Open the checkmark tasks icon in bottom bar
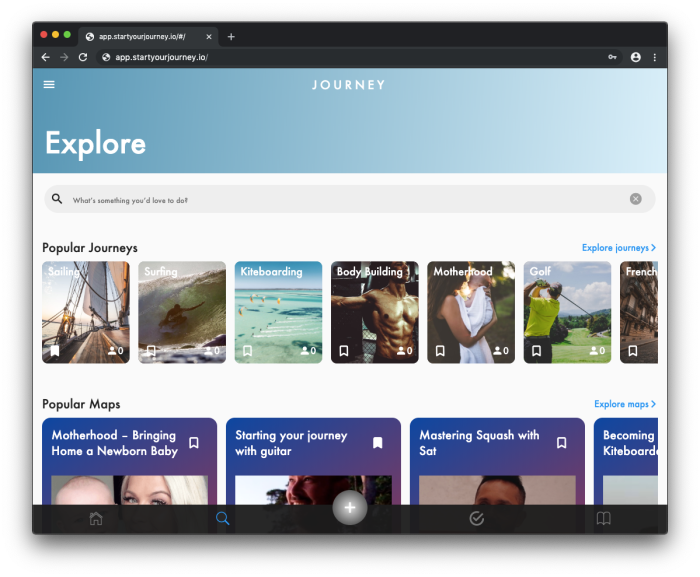Image resolution: width=700 pixels, height=577 pixels. (x=476, y=518)
